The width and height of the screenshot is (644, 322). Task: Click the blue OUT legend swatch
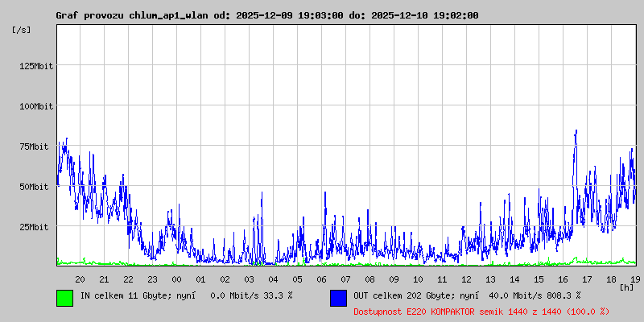click(338, 297)
